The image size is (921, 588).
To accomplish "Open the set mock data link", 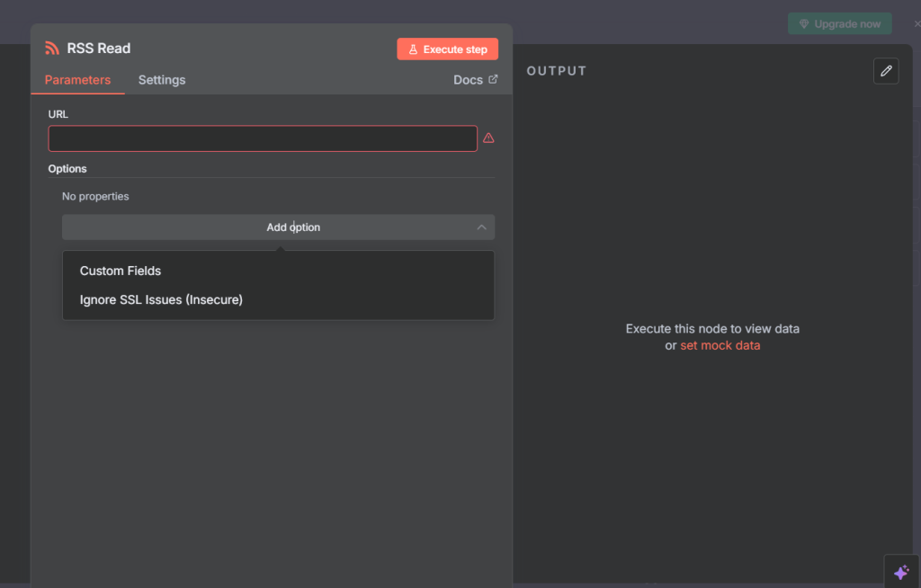I will (x=720, y=345).
